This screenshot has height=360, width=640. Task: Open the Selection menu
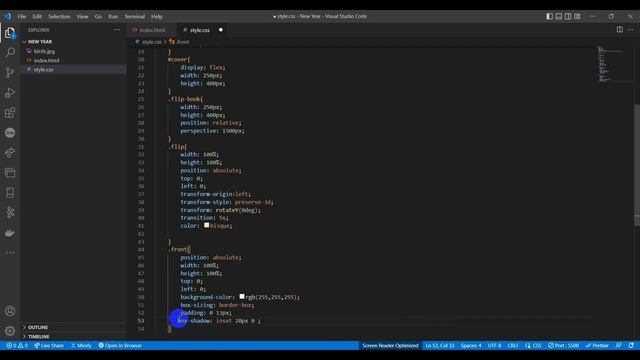tap(59, 16)
